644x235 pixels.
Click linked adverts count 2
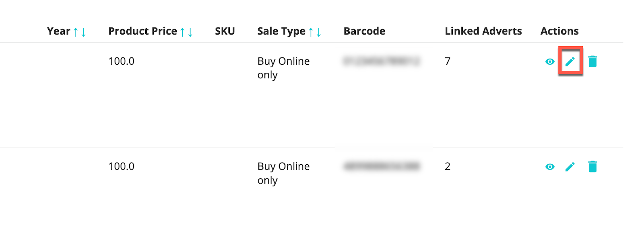click(x=448, y=166)
